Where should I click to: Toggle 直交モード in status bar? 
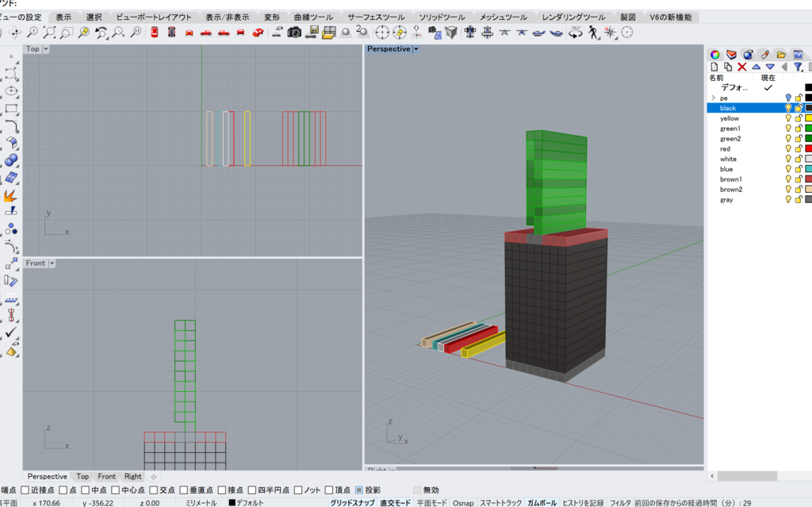(x=395, y=503)
